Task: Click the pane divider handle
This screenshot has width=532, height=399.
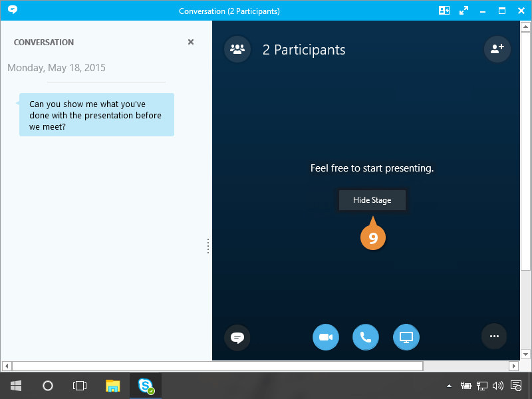Action: [x=208, y=246]
